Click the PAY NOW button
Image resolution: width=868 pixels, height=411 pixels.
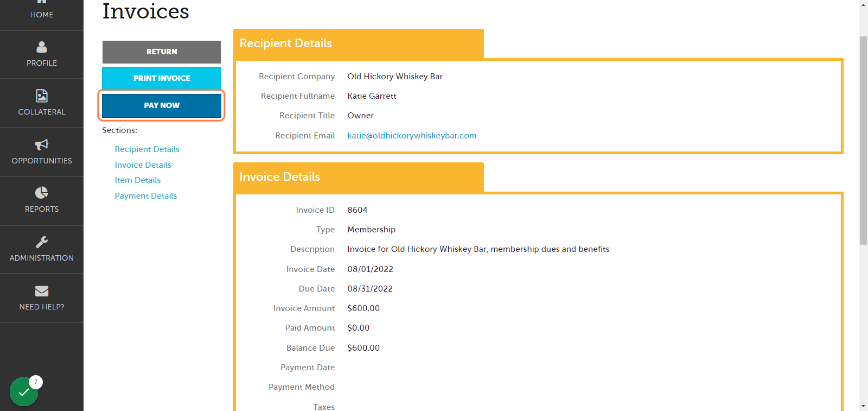pyautogui.click(x=162, y=105)
